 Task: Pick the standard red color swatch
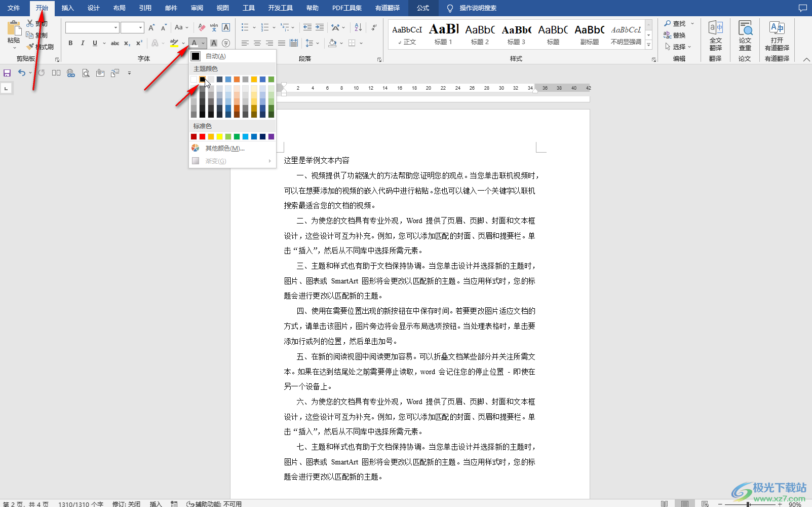[x=202, y=136]
